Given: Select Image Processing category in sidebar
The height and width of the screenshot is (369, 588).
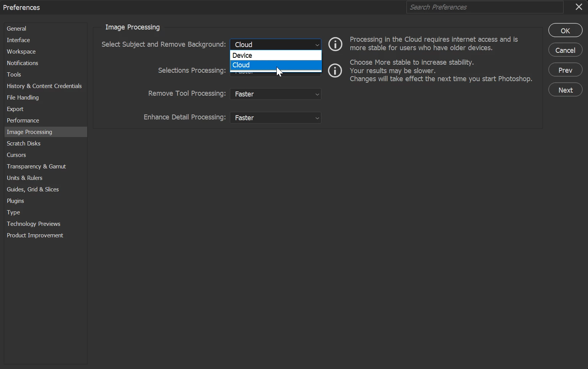Looking at the screenshot, I should 45,132.
